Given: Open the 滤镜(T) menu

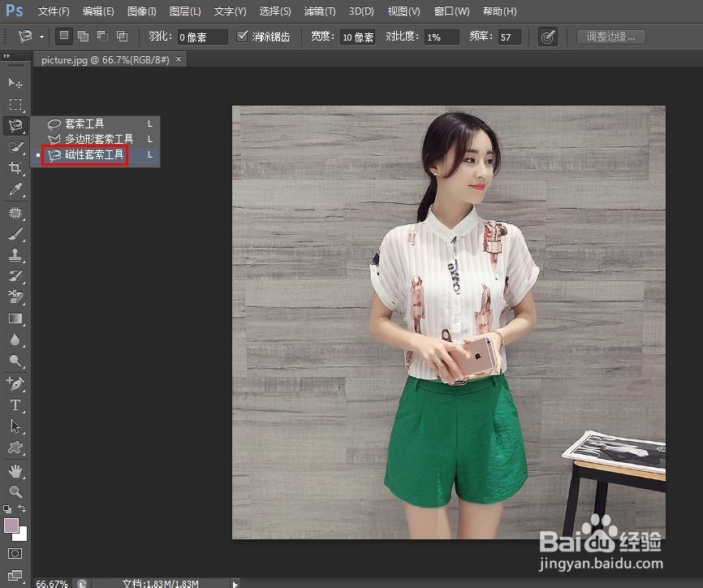Looking at the screenshot, I should pos(320,11).
